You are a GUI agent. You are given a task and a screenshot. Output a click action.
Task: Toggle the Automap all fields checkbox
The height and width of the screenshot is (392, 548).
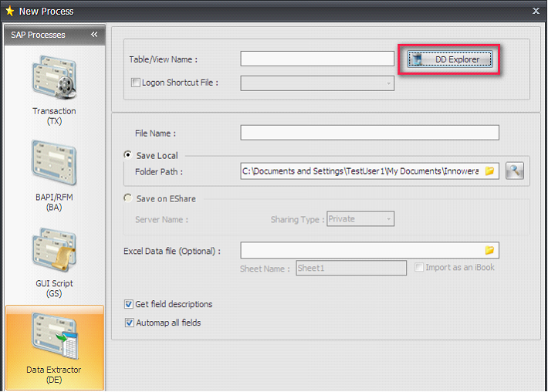[128, 323]
